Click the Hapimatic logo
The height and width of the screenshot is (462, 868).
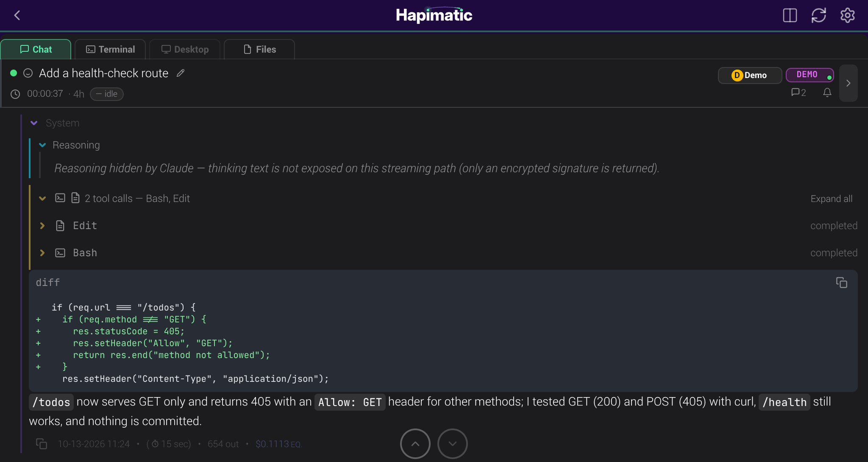coord(434,15)
